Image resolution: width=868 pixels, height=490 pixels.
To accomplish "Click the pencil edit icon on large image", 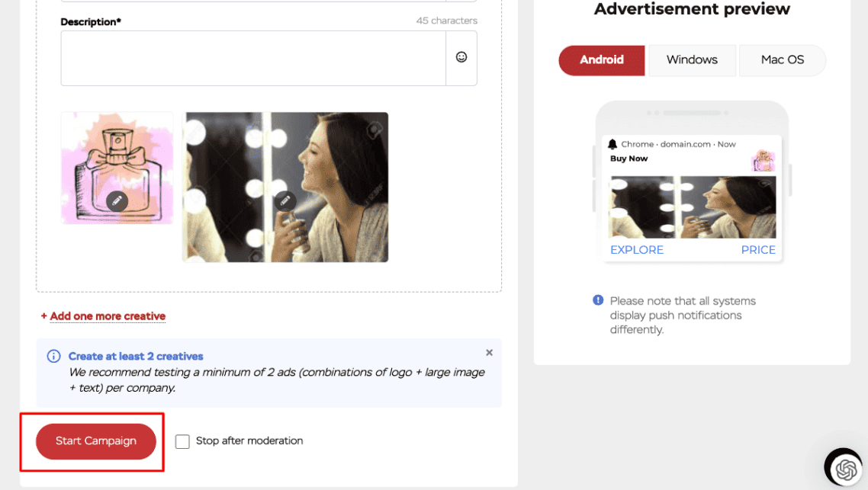I will point(285,200).
